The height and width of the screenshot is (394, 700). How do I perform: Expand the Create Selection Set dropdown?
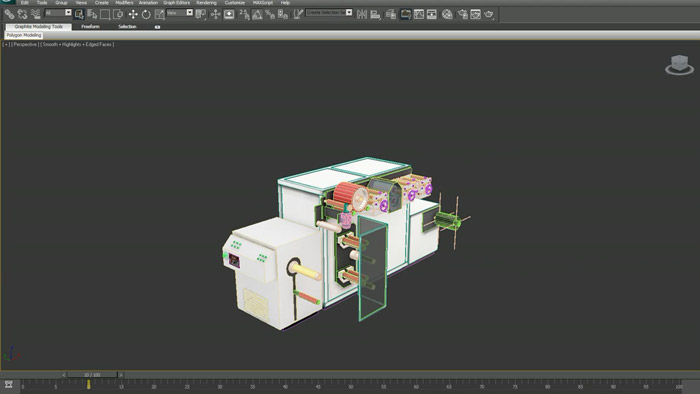click(x=329, y=12)
